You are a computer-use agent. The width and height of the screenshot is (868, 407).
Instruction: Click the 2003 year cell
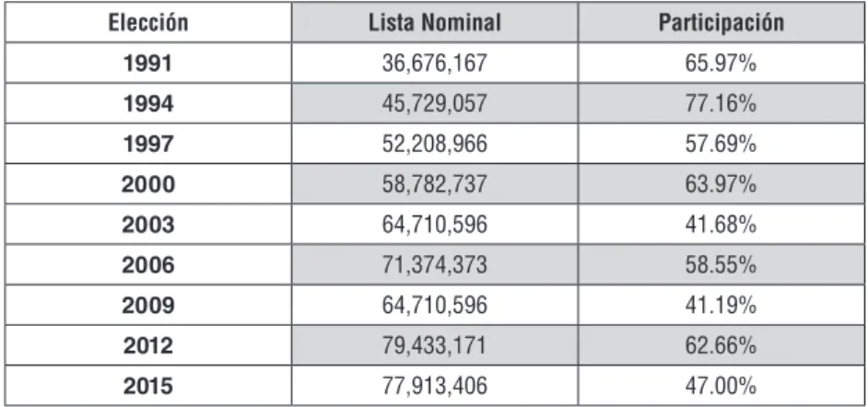147,225
